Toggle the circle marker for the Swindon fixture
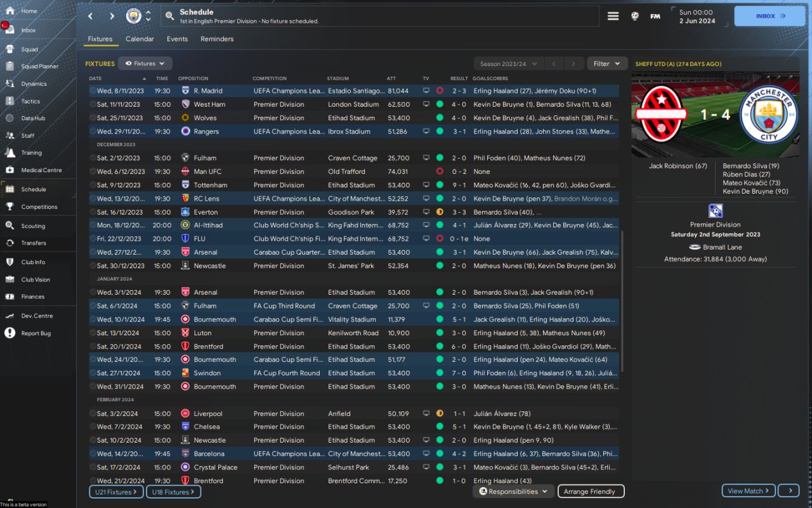The image size is (812, 508). [x=93, y=373]
